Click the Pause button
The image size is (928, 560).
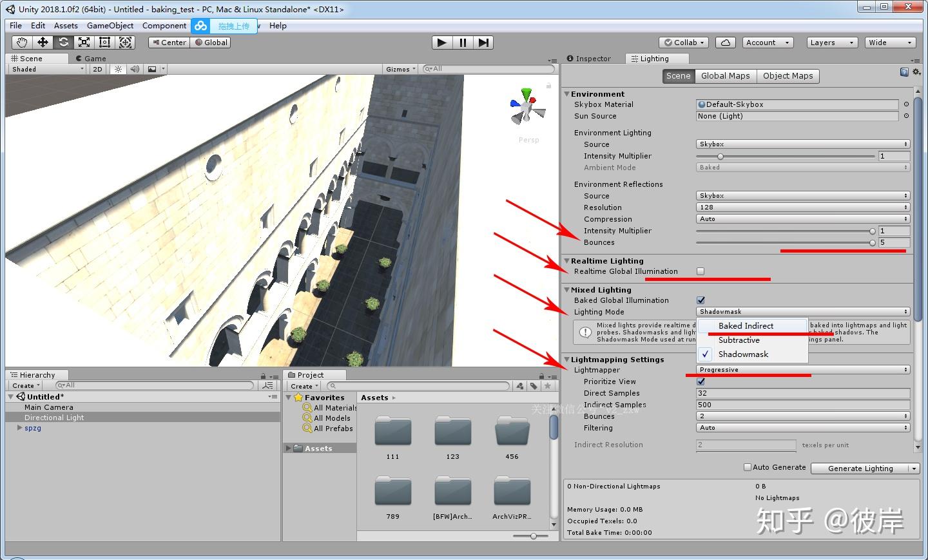463,43
